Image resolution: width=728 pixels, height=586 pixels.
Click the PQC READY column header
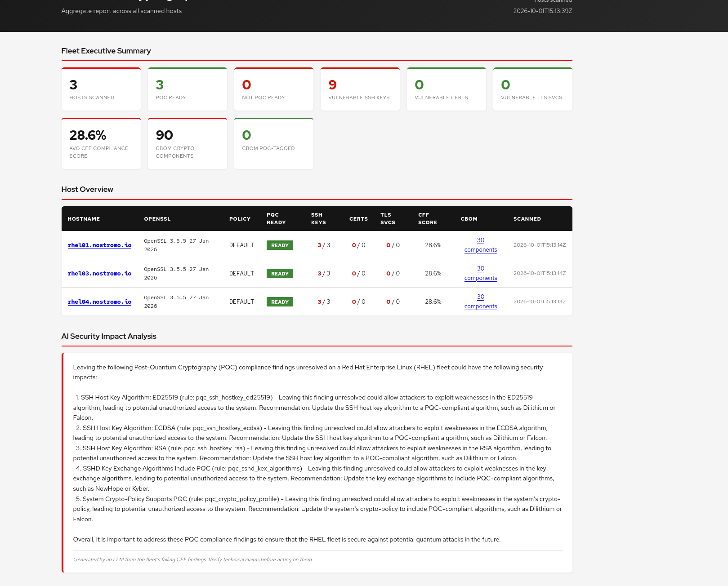[276, 219]
